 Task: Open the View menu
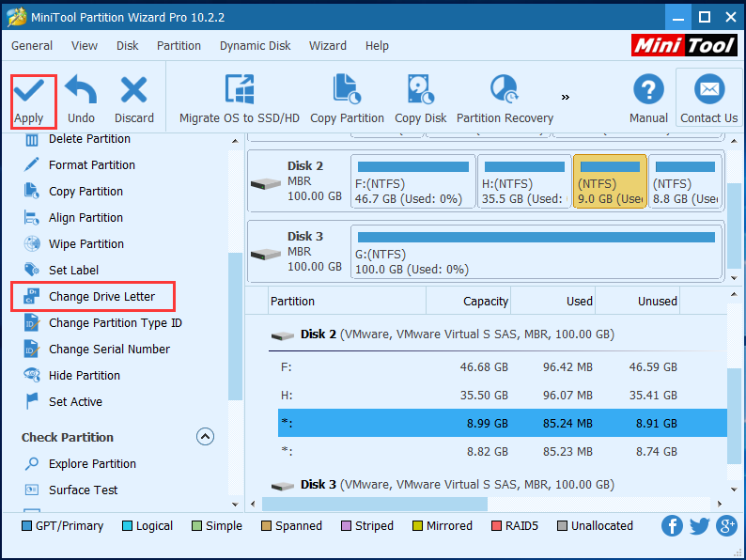[85, 46]
